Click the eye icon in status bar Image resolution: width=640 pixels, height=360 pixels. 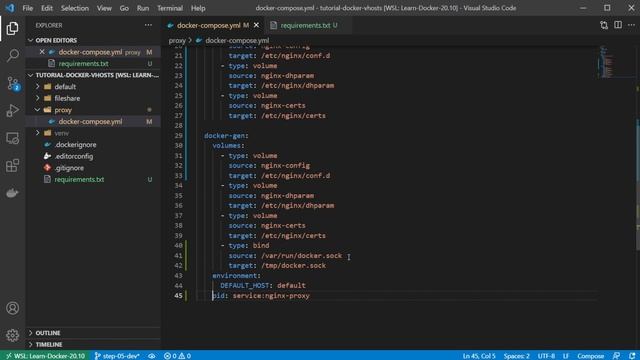coord(151,356)
